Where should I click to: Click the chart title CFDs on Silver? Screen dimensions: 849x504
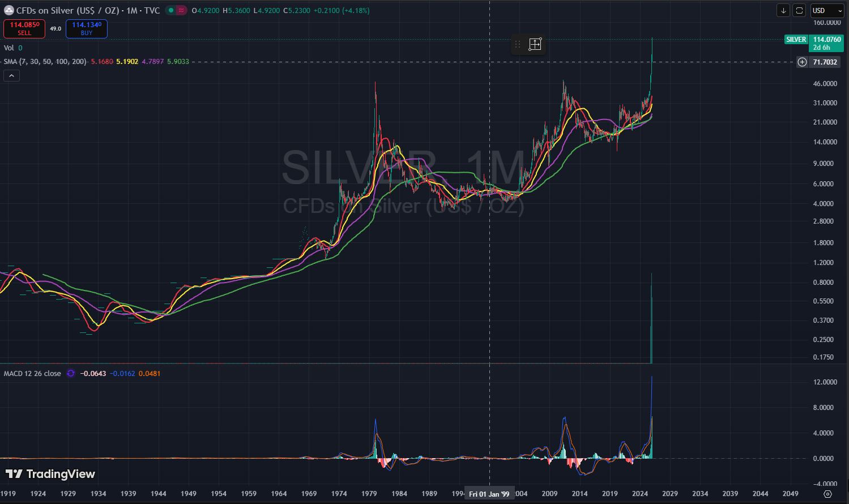[x=67, y=10]
